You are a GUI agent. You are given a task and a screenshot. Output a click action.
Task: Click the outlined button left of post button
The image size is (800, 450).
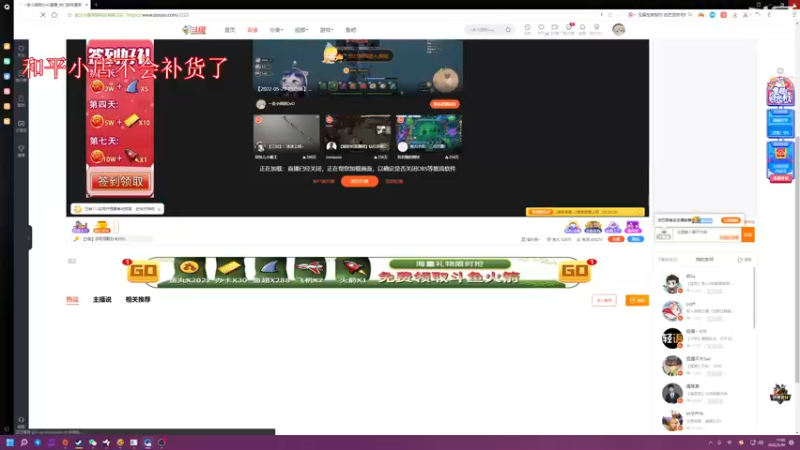pos(604,301)
